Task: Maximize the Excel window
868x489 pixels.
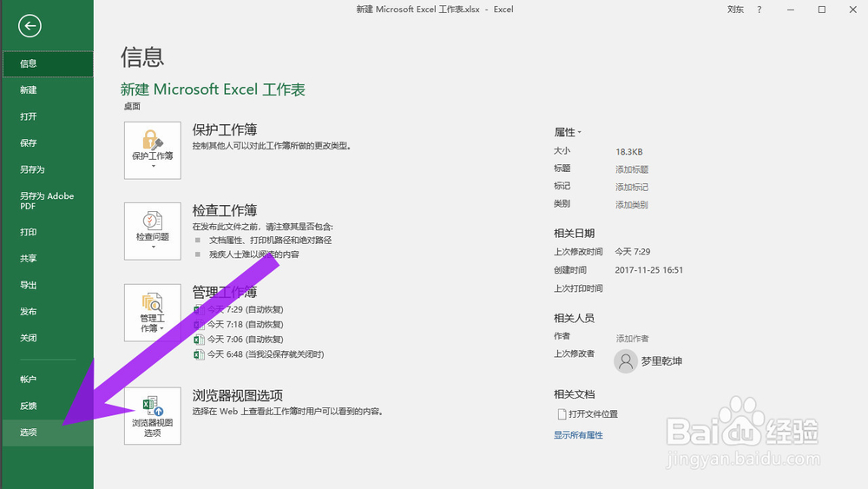Action: pyautogui.click(x=821, y=10)
